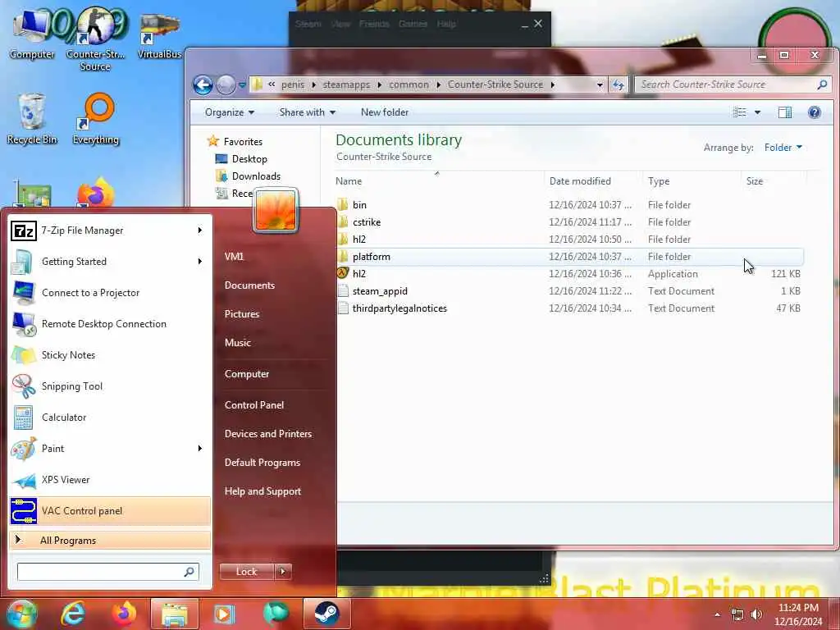Launch Getting Started from Start menu
Viewport: 840px width, 630px height.
pyautogui.click(x=110, y=262)
